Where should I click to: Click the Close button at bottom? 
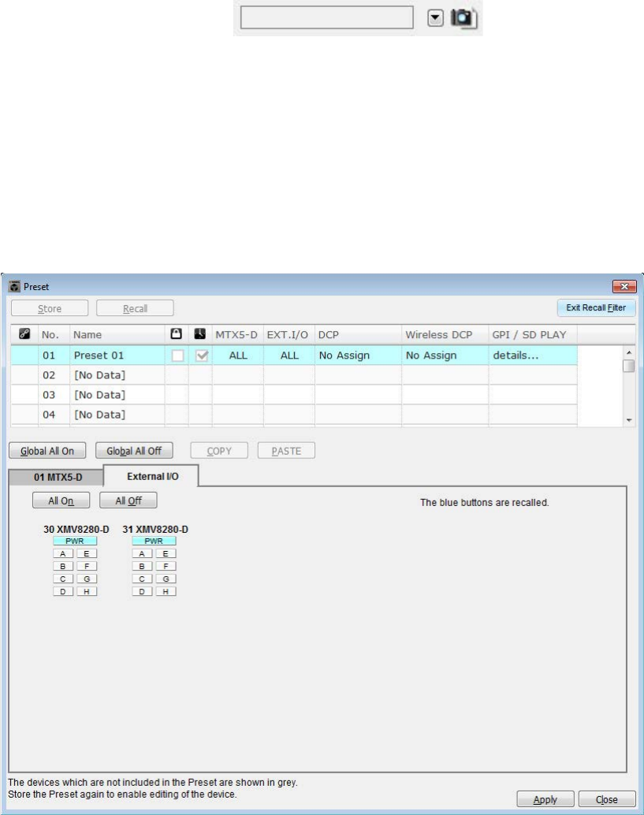607,799
